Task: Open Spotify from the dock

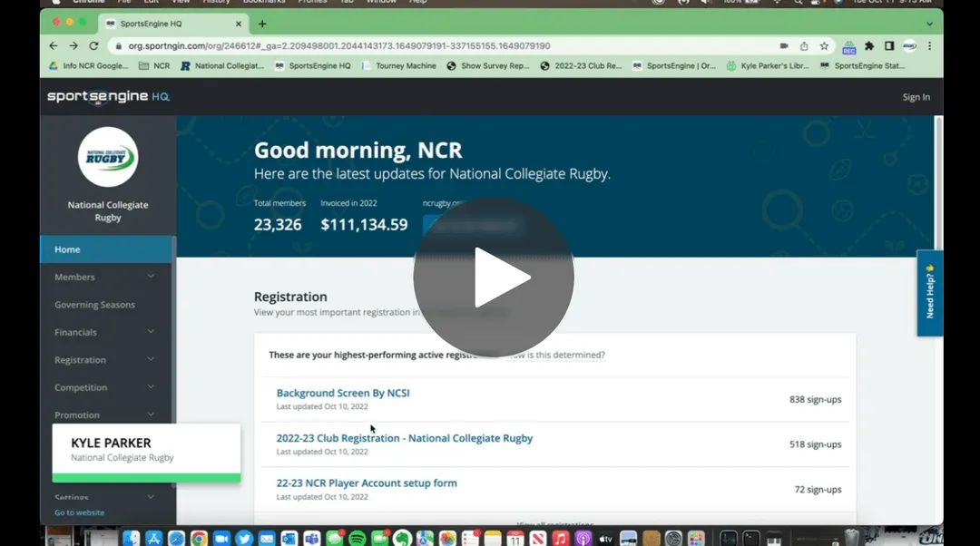Action: [x=357, y=538]
